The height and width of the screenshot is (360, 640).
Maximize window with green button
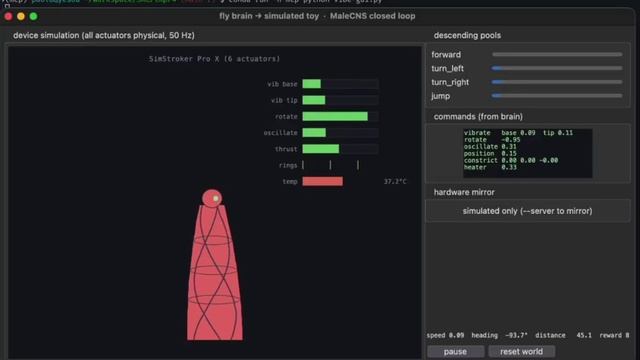pos(33,16)
